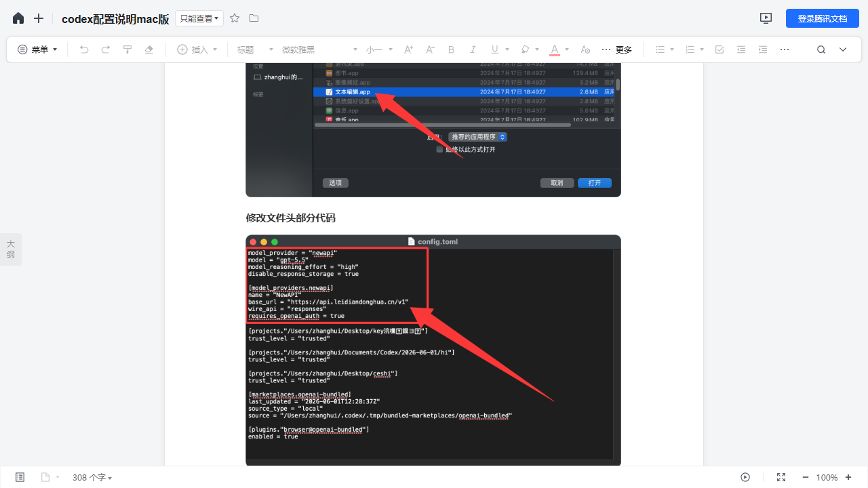Insert a checkbox task list
The image size is (868, 488).
[x=719, y=49]
